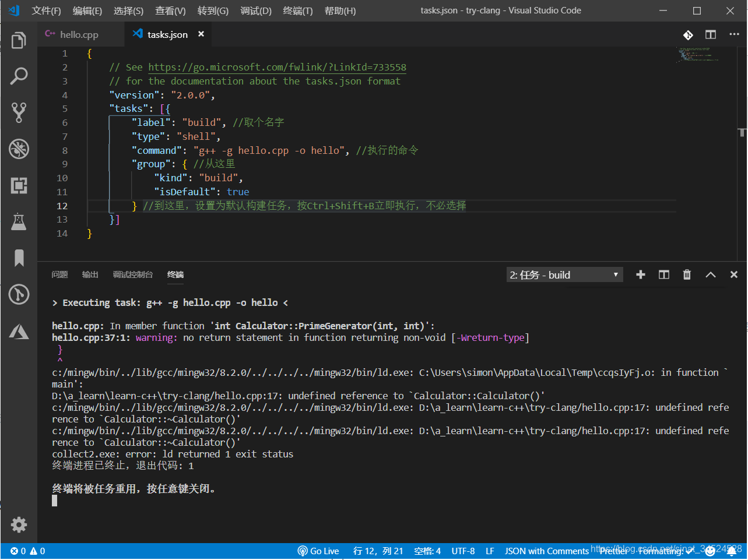Click errors and warnings count in status bar
This screenshot has width=748, height=560.
pyautogui.click(x=27, y=551)
